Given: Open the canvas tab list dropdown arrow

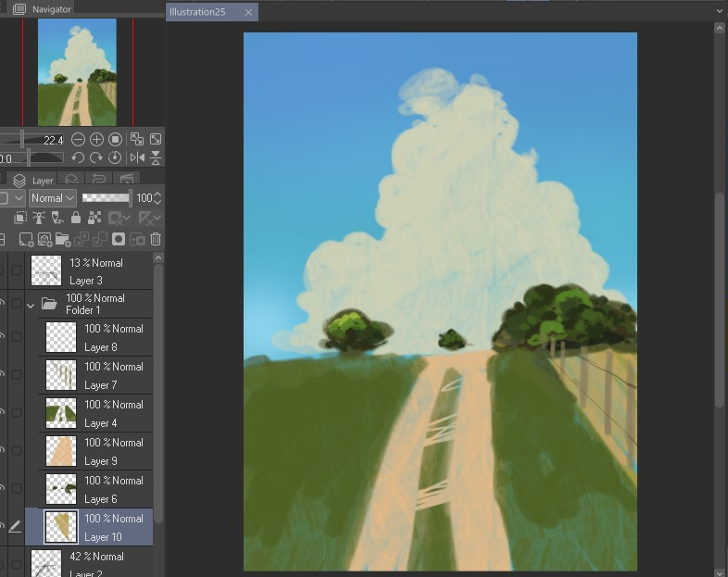Looking at the screenshot, I should pos(720,11).
